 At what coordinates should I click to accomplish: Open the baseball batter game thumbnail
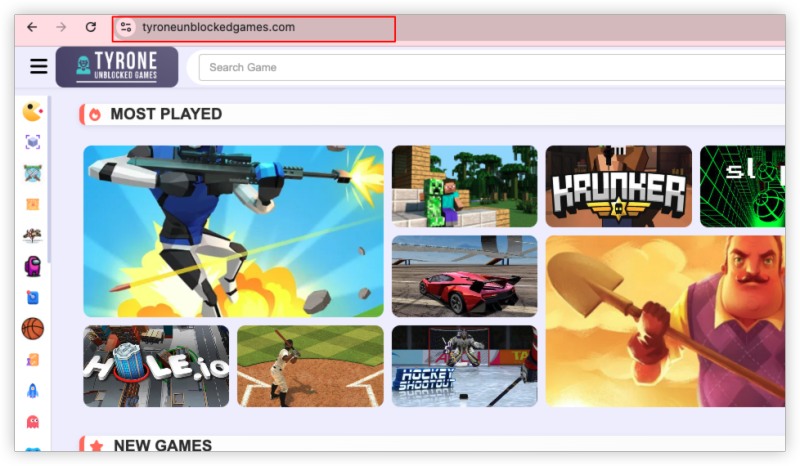(310, 366)
